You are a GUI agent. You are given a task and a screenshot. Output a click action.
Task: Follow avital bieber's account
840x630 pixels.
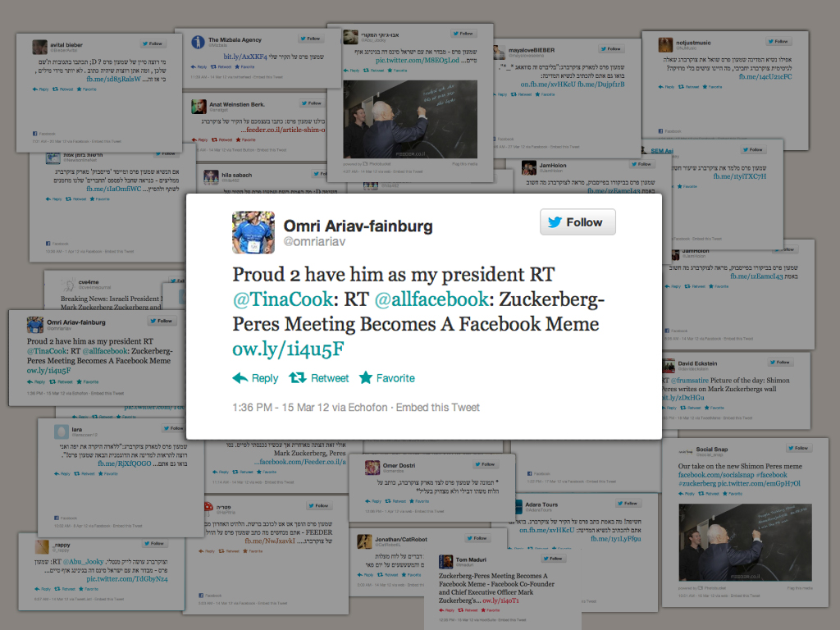[x=153, y=43]
